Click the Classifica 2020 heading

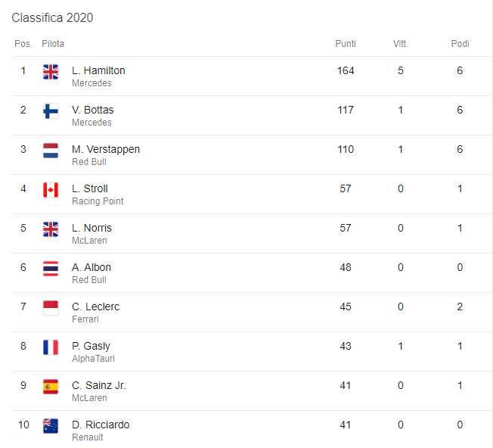[x=52, y=17]
